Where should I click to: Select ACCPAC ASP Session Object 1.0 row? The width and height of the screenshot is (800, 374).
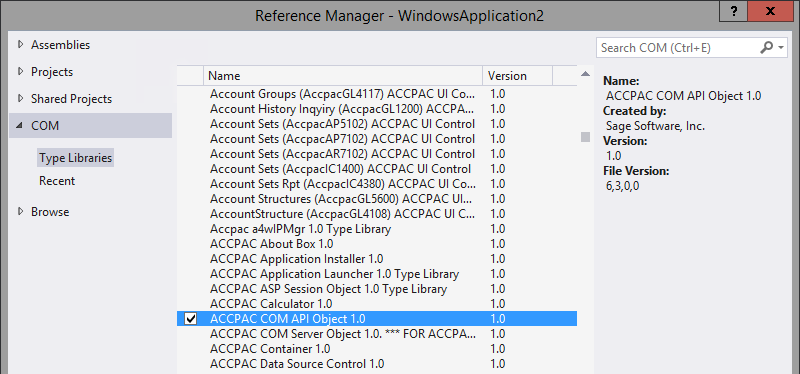[377, 289]
